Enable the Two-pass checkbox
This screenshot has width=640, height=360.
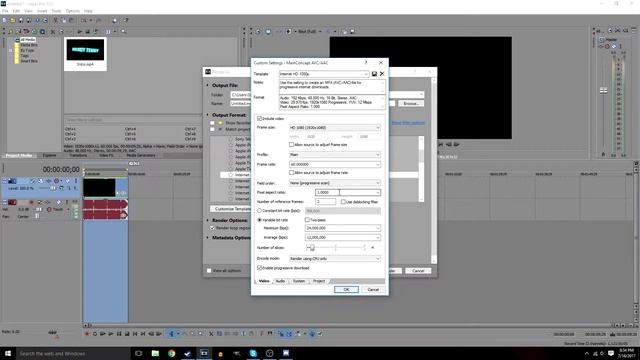(x=307, y=220)
